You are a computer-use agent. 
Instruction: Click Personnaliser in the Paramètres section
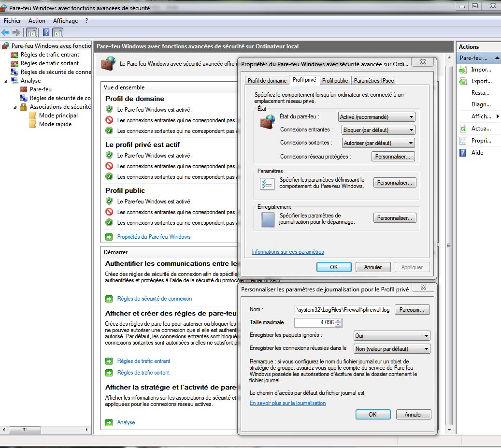395,183
